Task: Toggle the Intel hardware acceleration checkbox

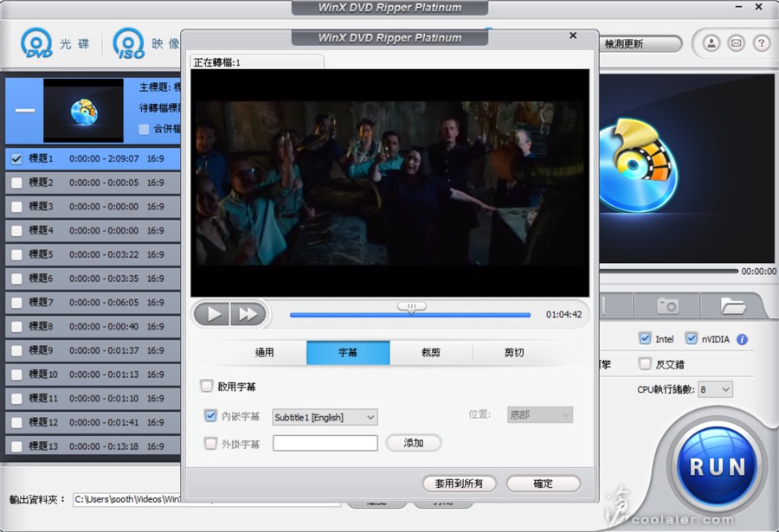Action: pos(645,339)
